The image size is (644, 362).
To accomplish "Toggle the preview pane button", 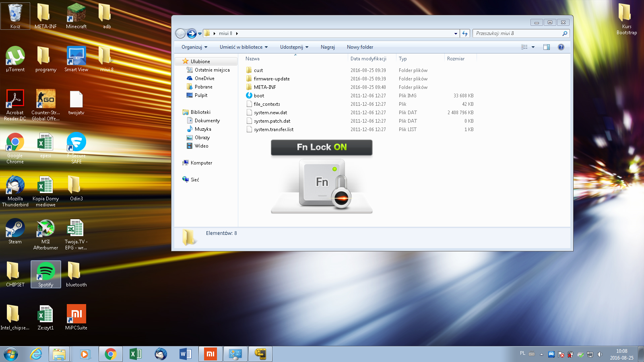I will click(x=546, y=47).
